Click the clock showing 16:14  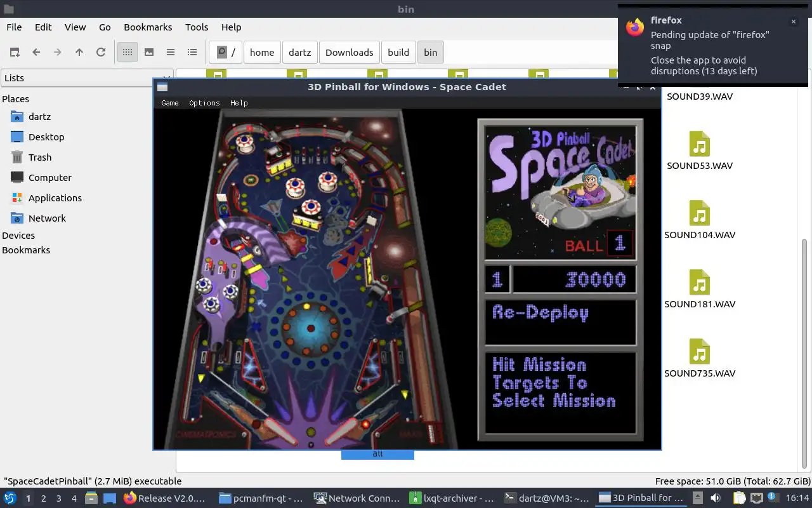[x=797, y=498]
